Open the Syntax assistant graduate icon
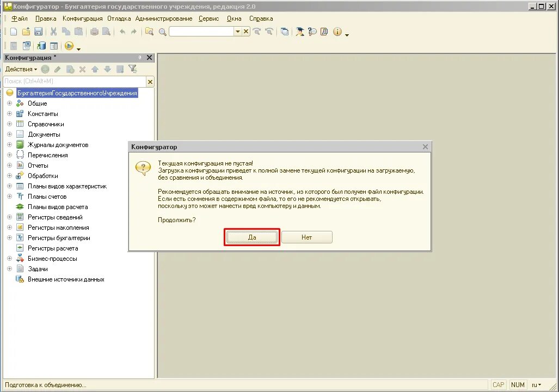Screen dimensions: 559x392 click(300, 32)
